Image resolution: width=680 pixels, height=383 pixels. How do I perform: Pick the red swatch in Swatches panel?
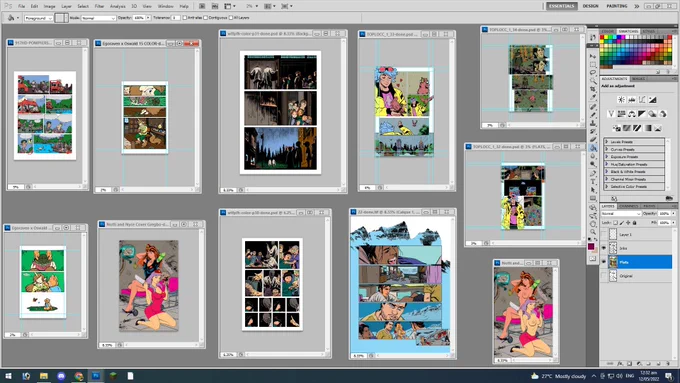[602, 38]
